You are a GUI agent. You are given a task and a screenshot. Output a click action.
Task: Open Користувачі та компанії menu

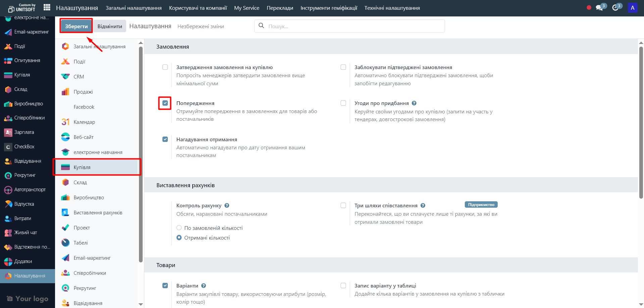198,8
